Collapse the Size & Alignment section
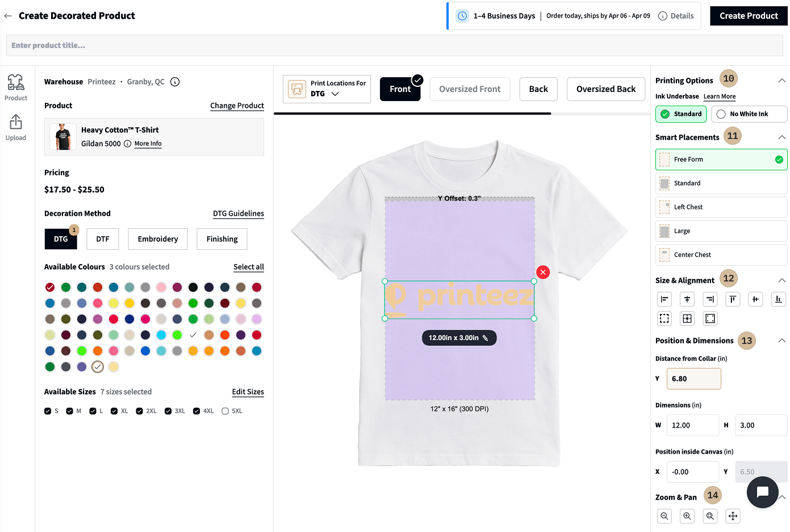Viewport: 790px width, 532px height. pos(781,280)
